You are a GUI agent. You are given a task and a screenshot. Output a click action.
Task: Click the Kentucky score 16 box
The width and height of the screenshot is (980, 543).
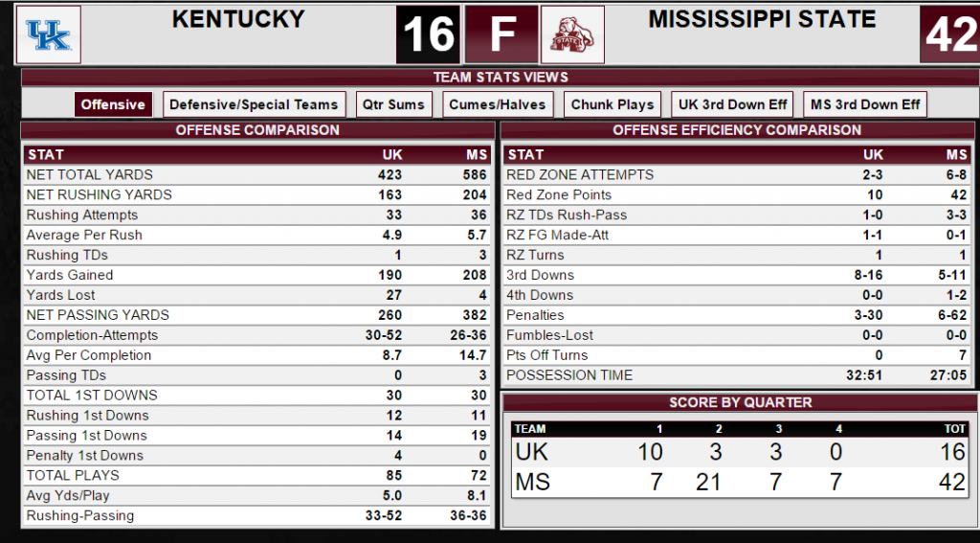click(x=428, y=34)
